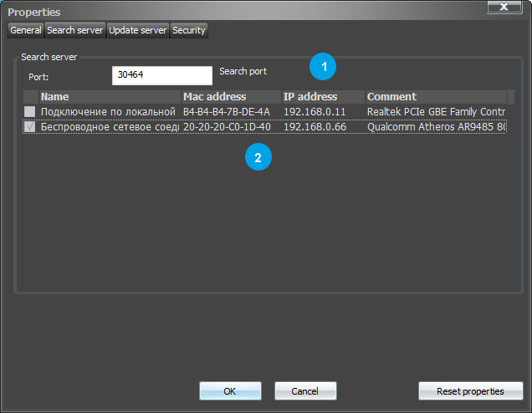Viewport: 532px width, 413px height.
Task: Click the Comment column header
Action: pos(437,97)
